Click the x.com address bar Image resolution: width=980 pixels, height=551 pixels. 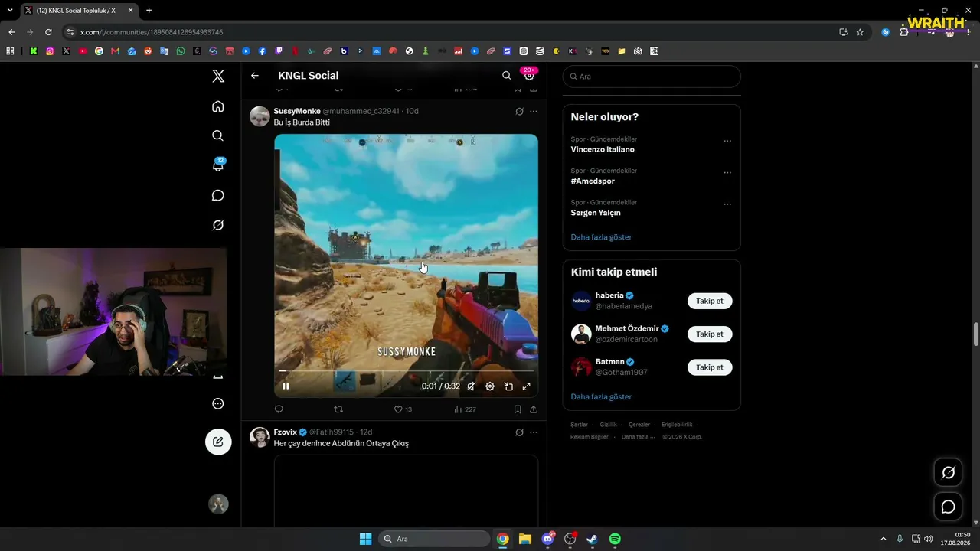(452, 32)
